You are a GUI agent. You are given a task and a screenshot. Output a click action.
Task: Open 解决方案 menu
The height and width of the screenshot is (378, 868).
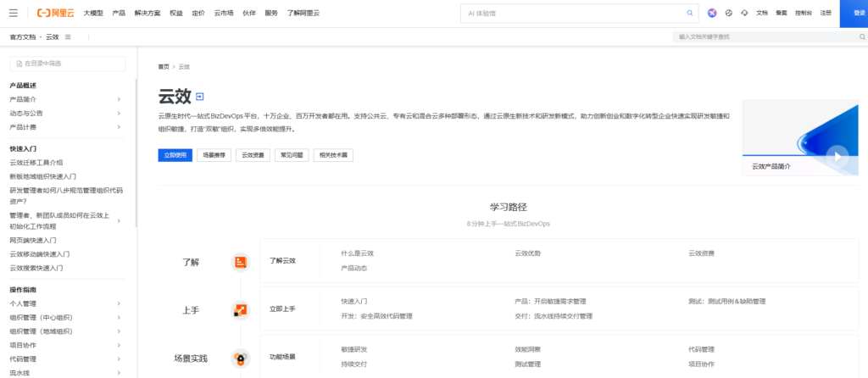(x=147, y=13)
